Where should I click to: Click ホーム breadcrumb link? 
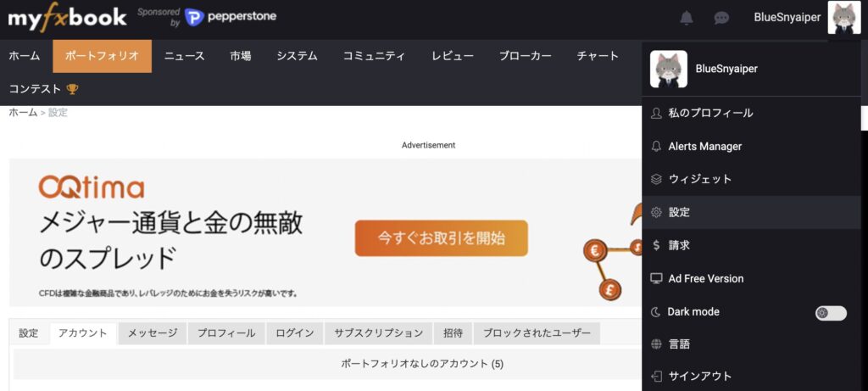click(x=23, y=113)
